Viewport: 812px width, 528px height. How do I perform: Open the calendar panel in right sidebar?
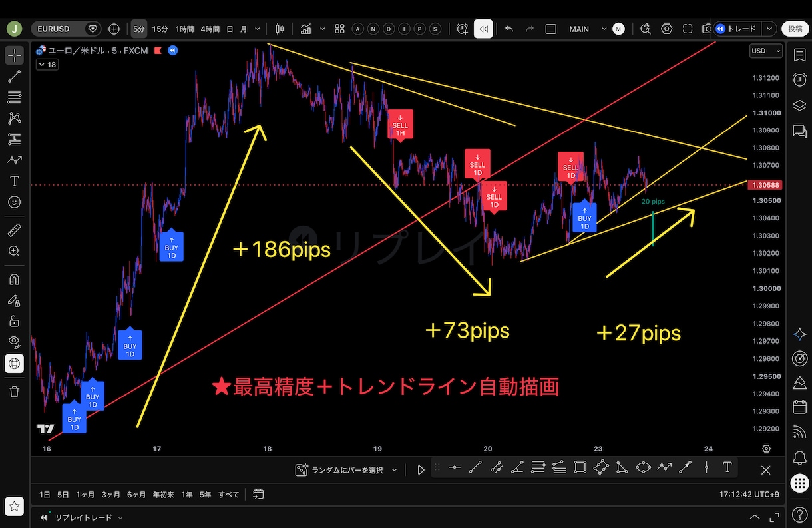pyautogui.click(x=799, y=407)
